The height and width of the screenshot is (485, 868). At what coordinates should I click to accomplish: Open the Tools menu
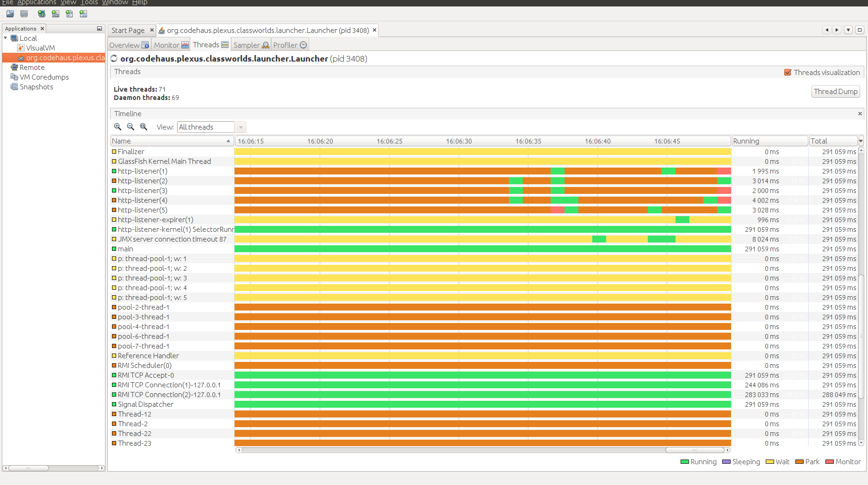[x=89, y=3]
